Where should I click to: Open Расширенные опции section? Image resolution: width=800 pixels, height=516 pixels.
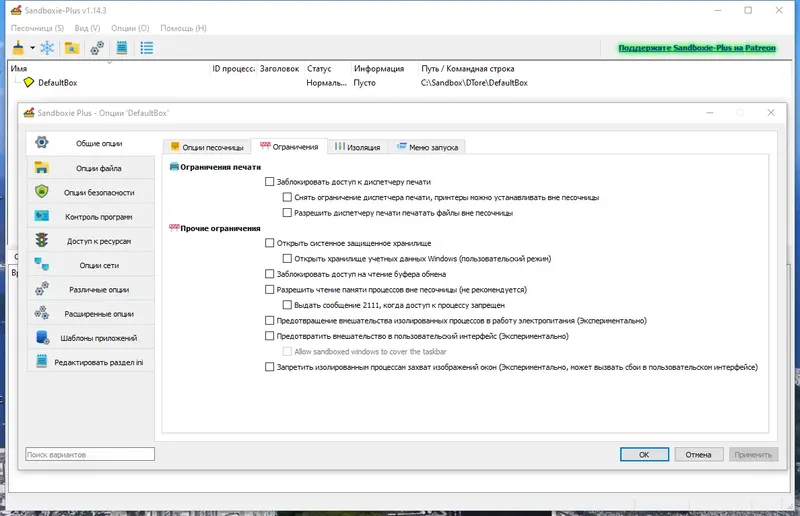91,314
